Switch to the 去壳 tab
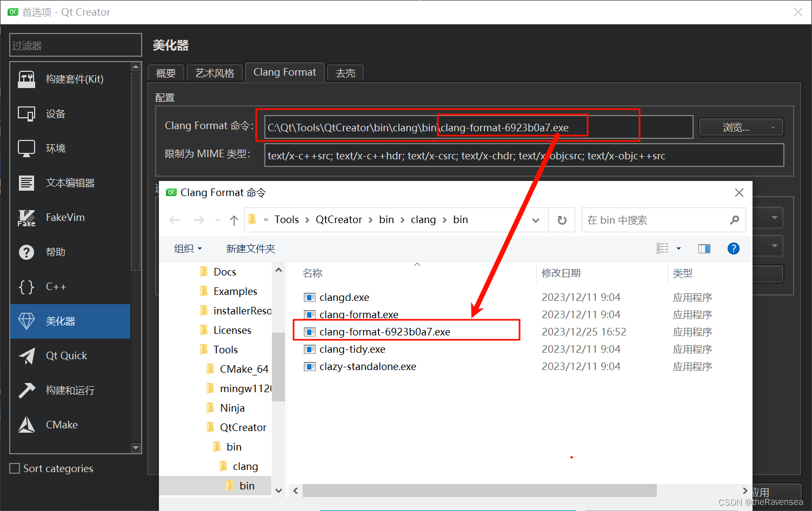The width and height of the screenshot is (812, 511). (x=345, y=73)
